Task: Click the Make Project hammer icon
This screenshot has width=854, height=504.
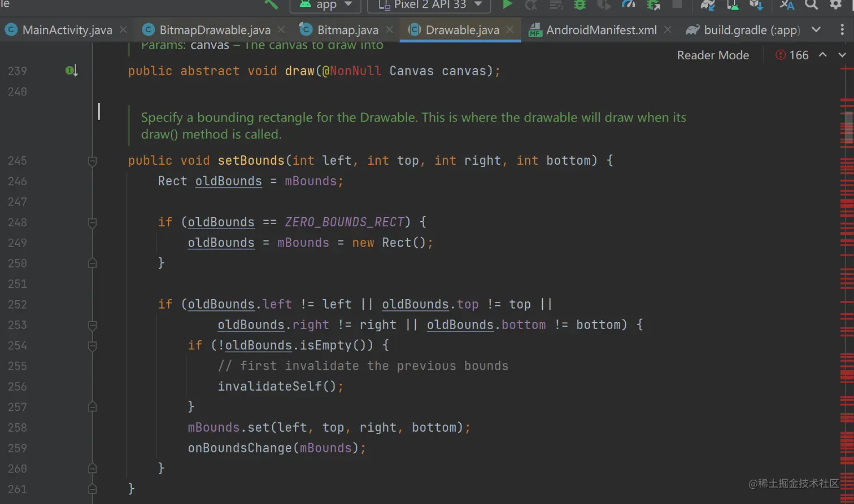Action: pyautogui.click(x=271, y=5)
